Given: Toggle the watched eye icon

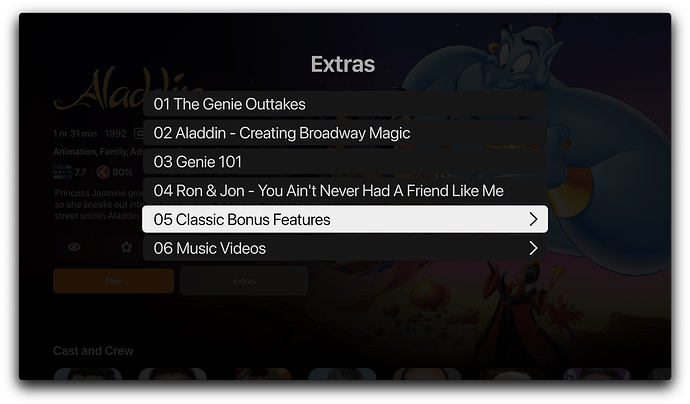Looking at the screenshot, I should [x=74, y=247].
